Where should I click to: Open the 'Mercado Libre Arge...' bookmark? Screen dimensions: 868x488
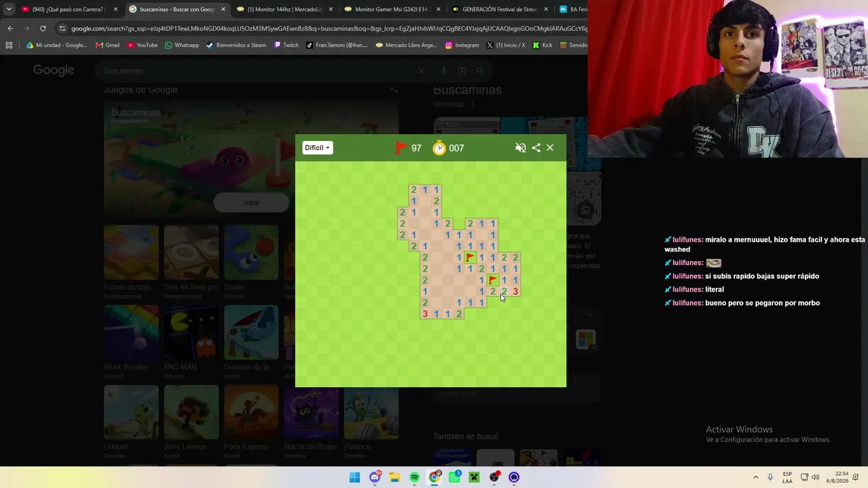pyautogui.click(x=407, y=45)
